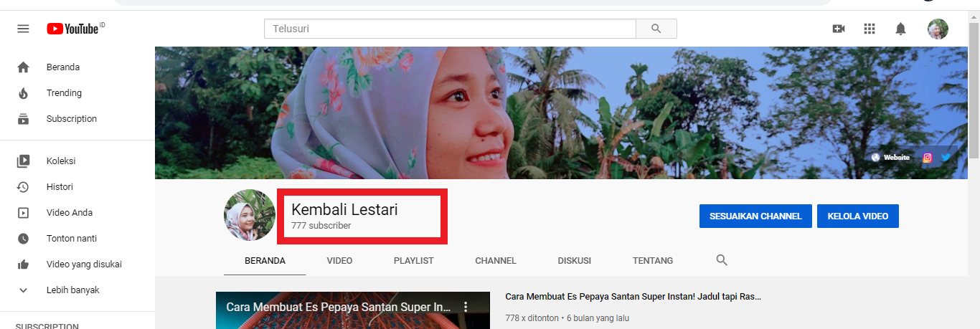
Task: Click the Tonton nanti clock icon
Action: [x=23, y=239]
